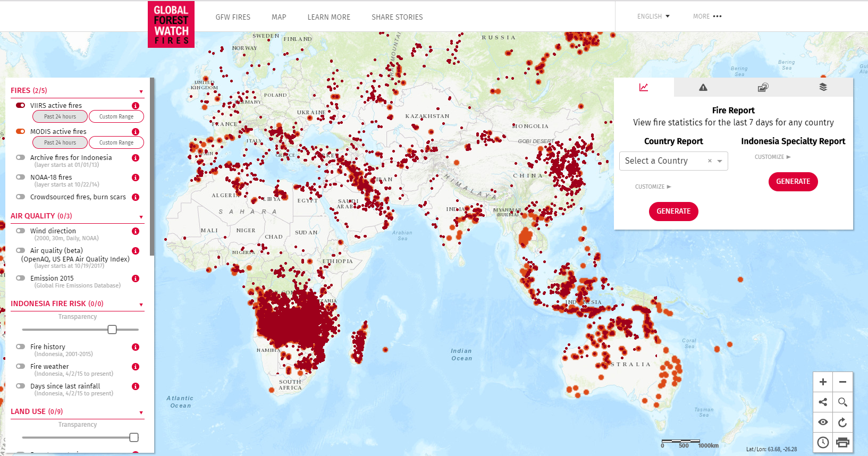Image resolution: width=868 pixels, height=456 pixels.
Task: Open the fire report chart tab
Action: (x=644, y=87)
